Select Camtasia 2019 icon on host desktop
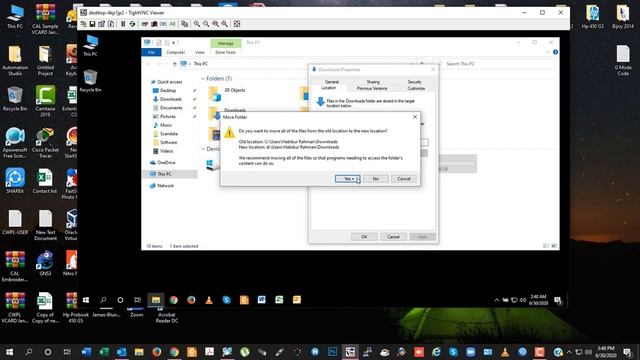Screen dimensions: 640x360 click(45, 101)
